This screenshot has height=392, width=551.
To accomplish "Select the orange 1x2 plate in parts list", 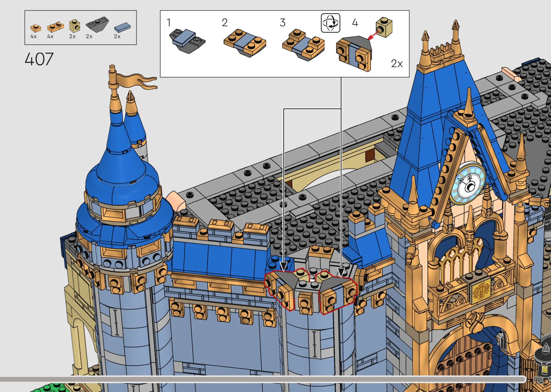I will 55,27.
